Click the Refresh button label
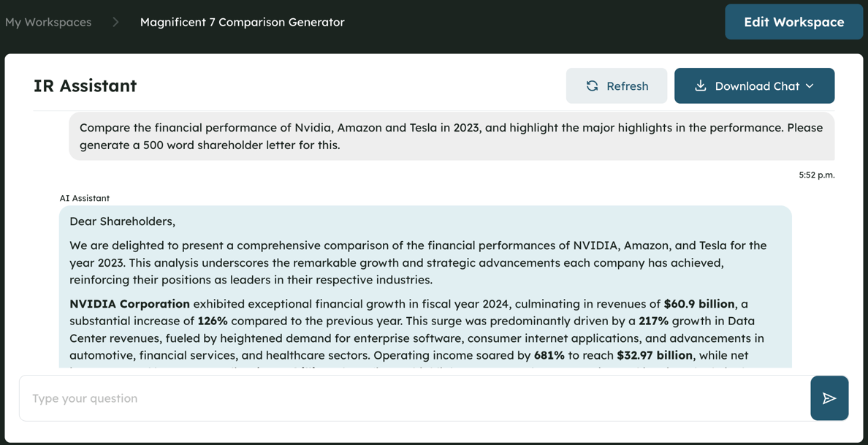The height and width of the screenshot is (445, 868). 627,85
